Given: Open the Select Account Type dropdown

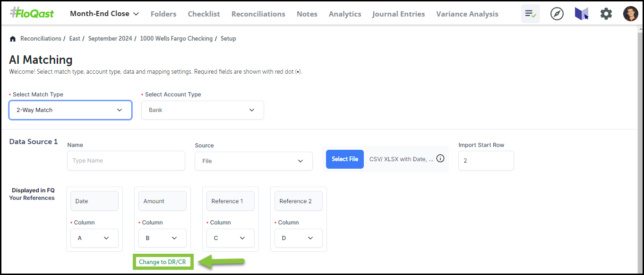Looking at the screenshot, I should (203, 110).
